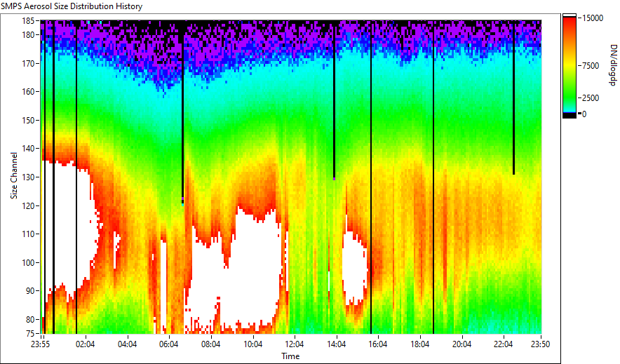
Task: Click the 06:04 time axis label
Action: (x=169, y=344)
